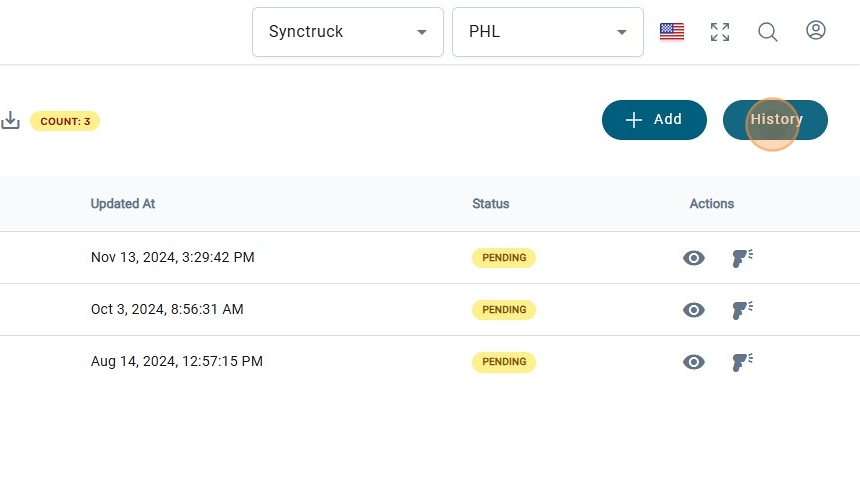View the Nov 13, 2024 entry via eye icon
Image resolution: width=860 pixels, height=480 pixels.
[x=694, y=258]
